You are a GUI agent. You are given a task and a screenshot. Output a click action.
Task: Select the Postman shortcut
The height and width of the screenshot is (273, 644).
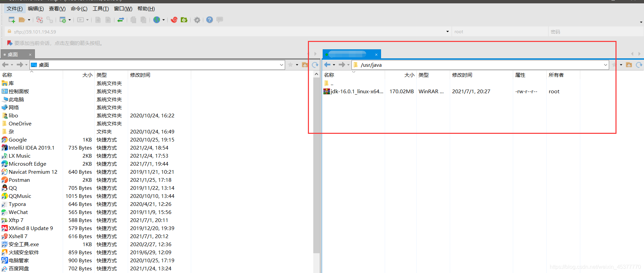[x=16, y=180]
